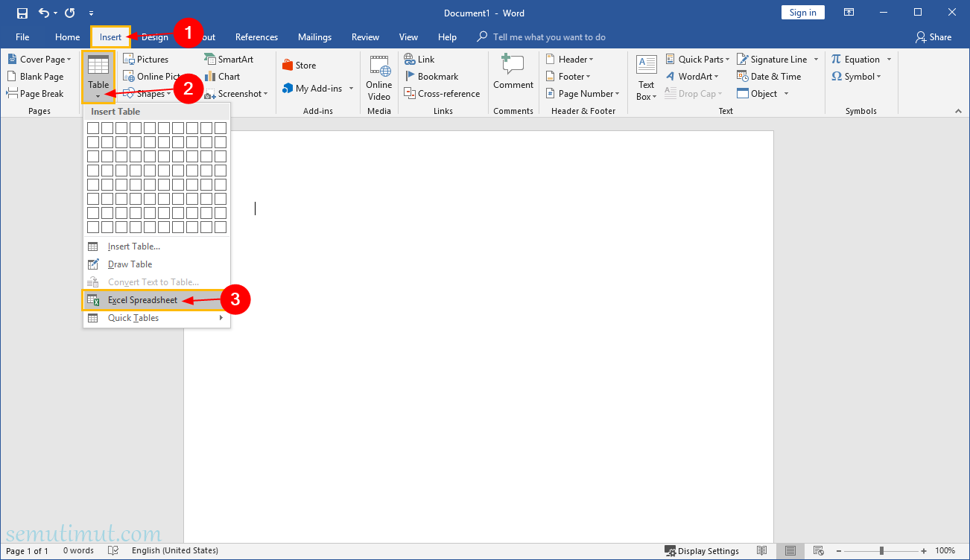
Task: Insert a Chart
Action: point(222,77)
